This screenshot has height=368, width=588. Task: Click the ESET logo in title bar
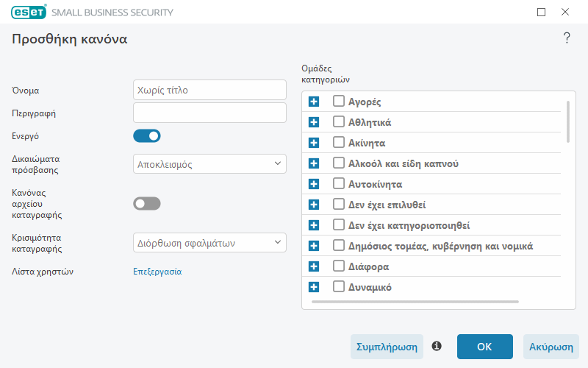click(x=29, y=12)
